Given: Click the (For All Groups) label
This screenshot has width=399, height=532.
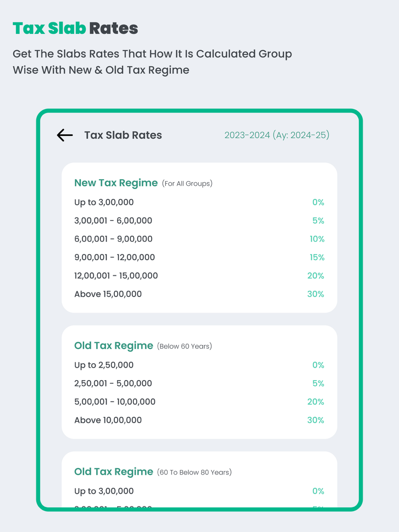Looking at the screenshot, I should click(x=187, y=183).
